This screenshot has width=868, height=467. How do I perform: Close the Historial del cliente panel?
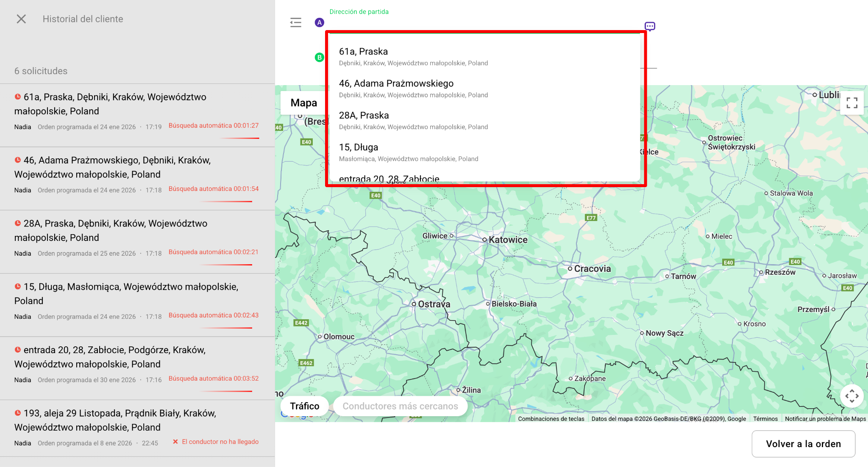click(21, 19)
